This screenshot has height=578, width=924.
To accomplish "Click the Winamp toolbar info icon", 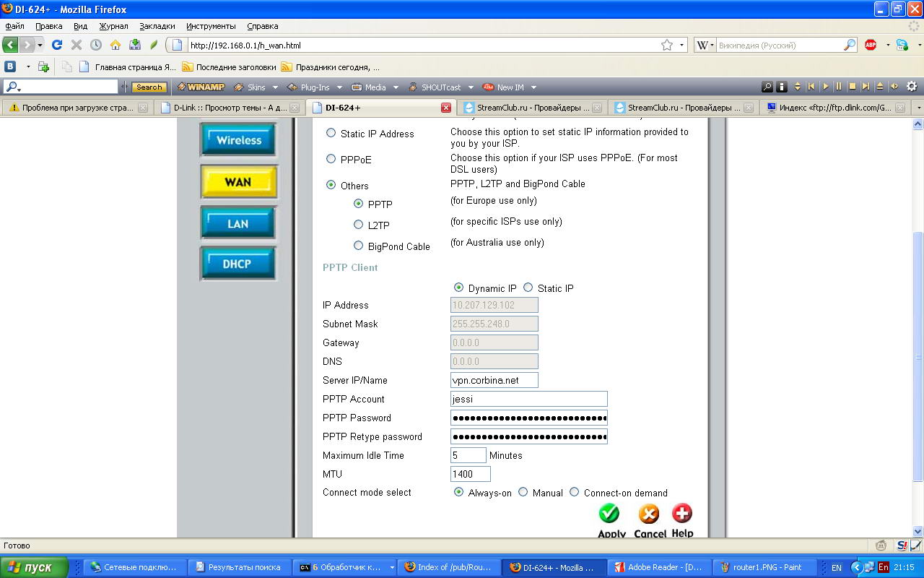I will pyautogui.click(x=781, y=87).
